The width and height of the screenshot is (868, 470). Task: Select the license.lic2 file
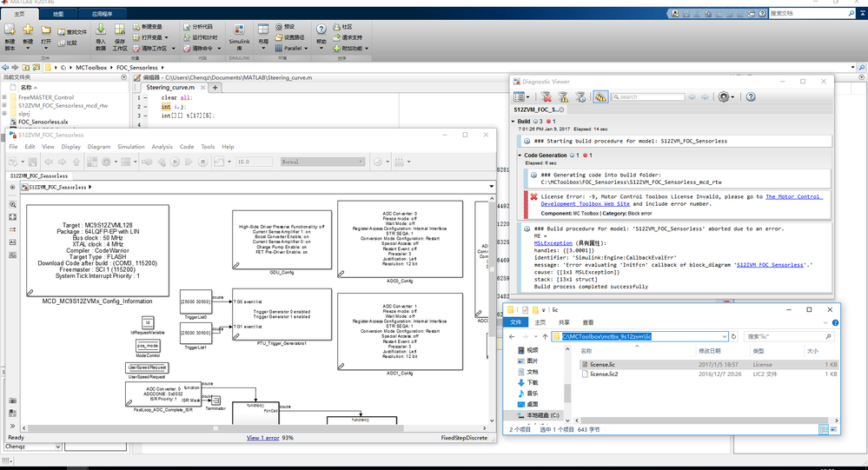pos(709,374)
